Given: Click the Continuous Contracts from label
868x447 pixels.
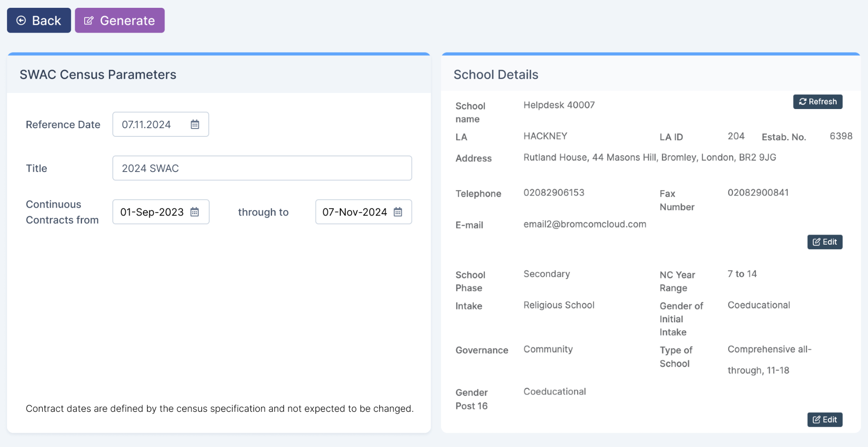Looking at the screenshot, I should click(62, 212).
